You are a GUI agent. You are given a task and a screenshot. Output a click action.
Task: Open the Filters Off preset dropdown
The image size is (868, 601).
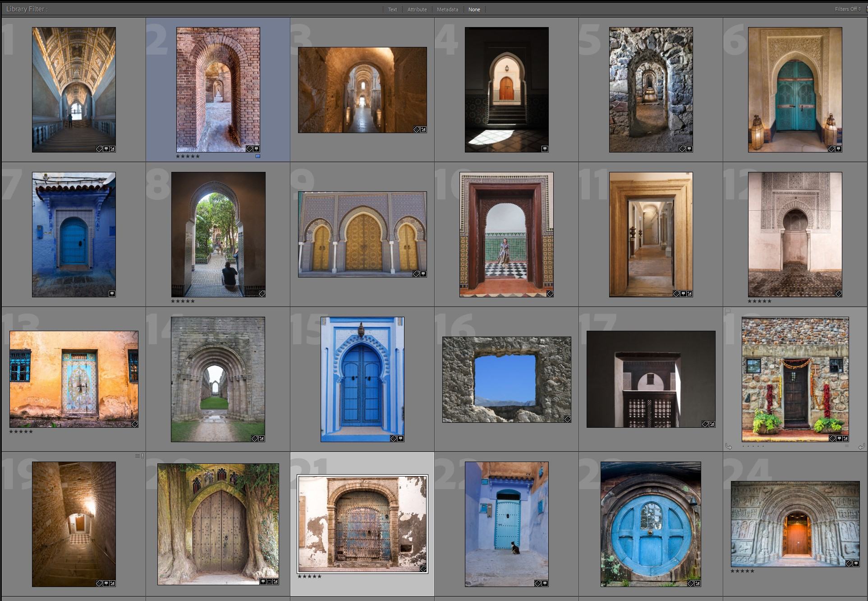pos(848,9)
